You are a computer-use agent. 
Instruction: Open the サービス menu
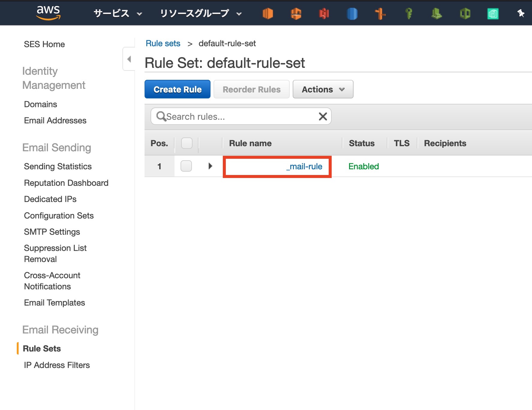pyautogui.click(x=118, y=14)
